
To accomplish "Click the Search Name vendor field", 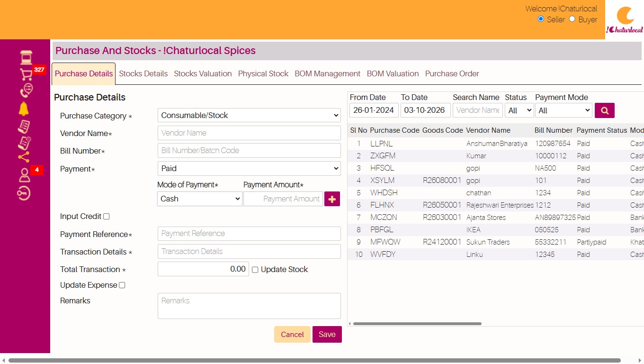I will click(x=478, y=110).
